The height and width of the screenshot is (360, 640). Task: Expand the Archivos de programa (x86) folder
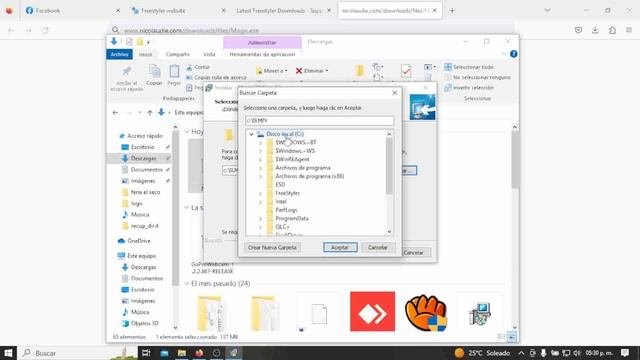coord(260,176)
